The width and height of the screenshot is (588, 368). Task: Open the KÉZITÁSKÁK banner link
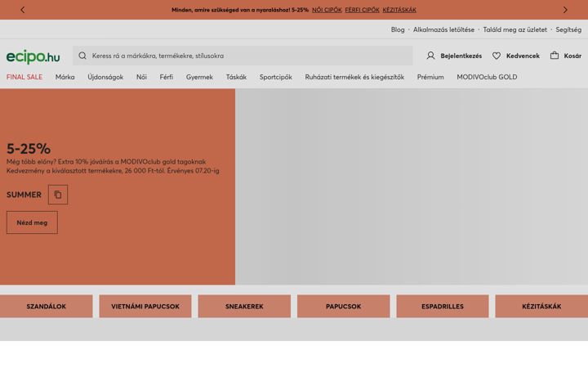point(399,10)
